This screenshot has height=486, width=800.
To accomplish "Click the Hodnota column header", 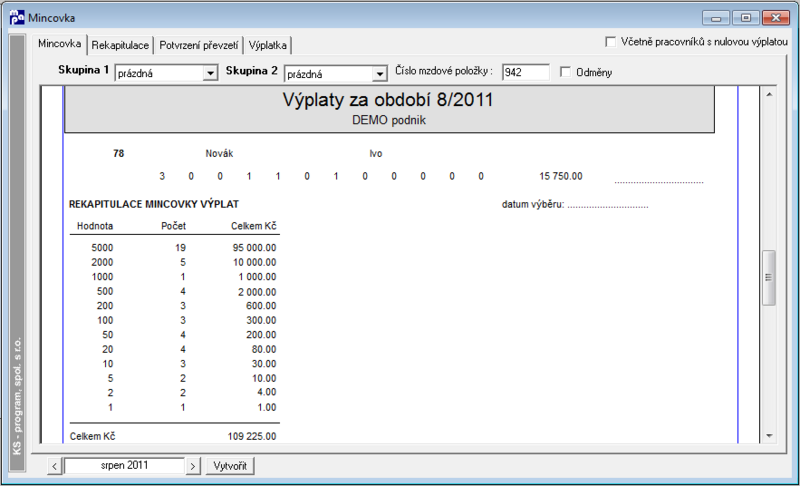I will pyautogui.click(x=95, y=226).
